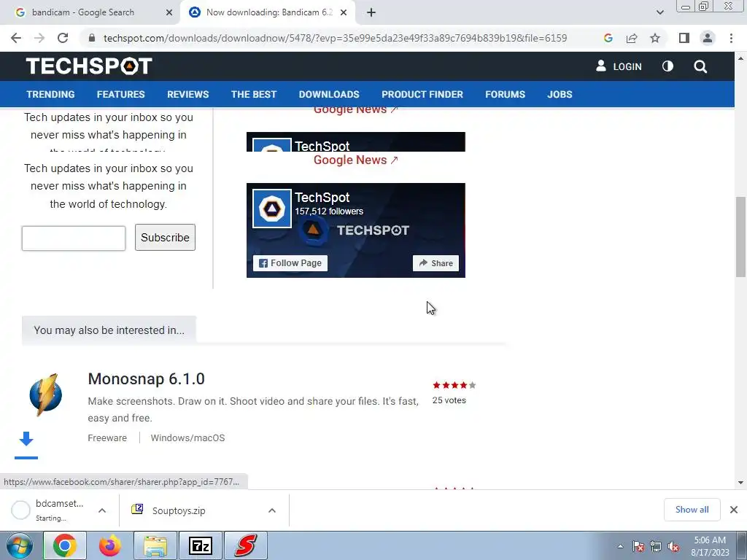Expand the tab search chevron
This screenshot has height=560, width=747.
click(x=659, y=13)
